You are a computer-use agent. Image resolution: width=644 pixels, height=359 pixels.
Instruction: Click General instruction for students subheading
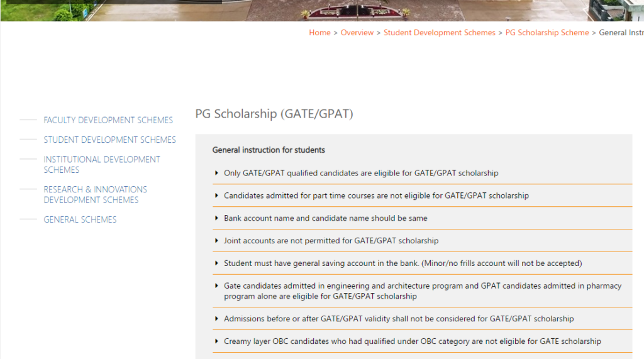269,150
